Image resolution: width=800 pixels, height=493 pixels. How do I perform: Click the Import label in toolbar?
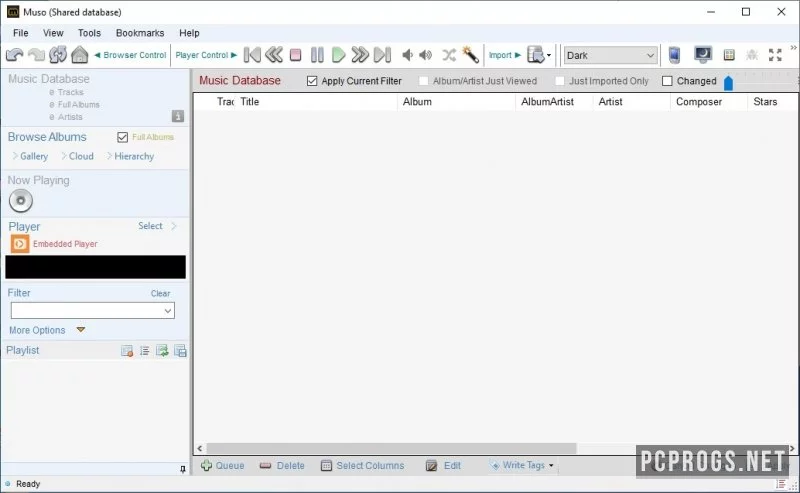(500, 55)
